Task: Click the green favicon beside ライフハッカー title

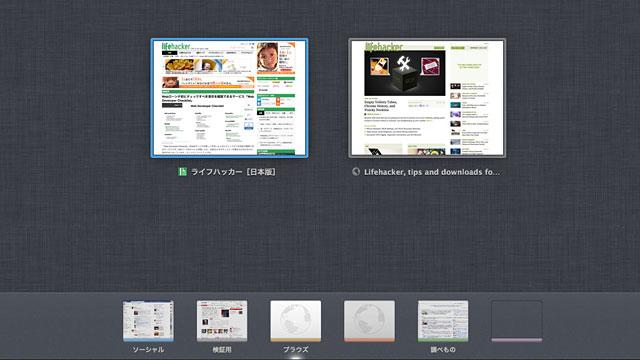Action: [182, 172]
